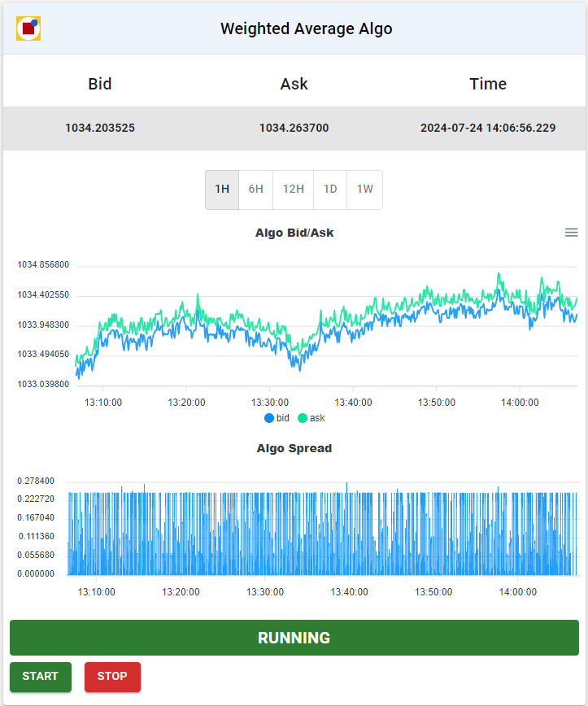The width and height of the screenshot is (588, 706).
Task: Click the Algo Spread chart title
Action: (x=294, y=448)
